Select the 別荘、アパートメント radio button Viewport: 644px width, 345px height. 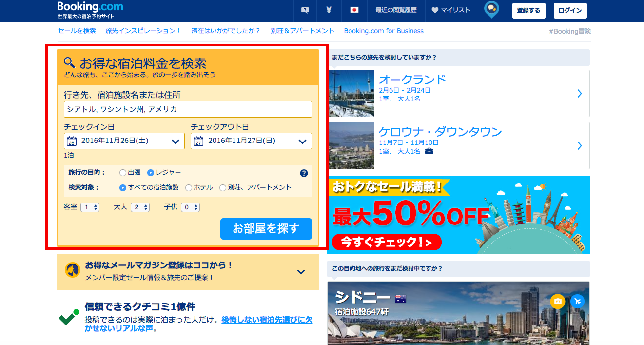[x=223, y=188]
